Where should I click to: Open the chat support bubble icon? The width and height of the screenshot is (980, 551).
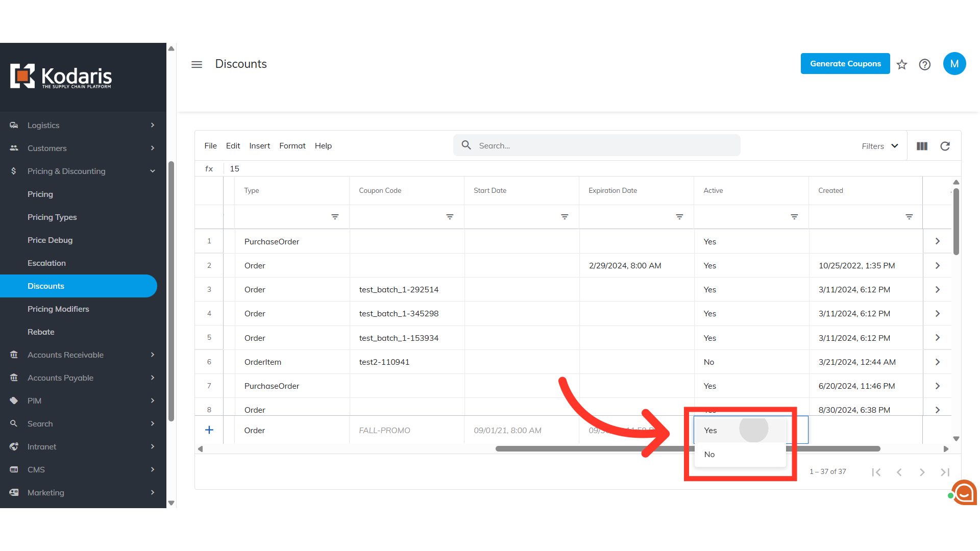tap(964, 493)
